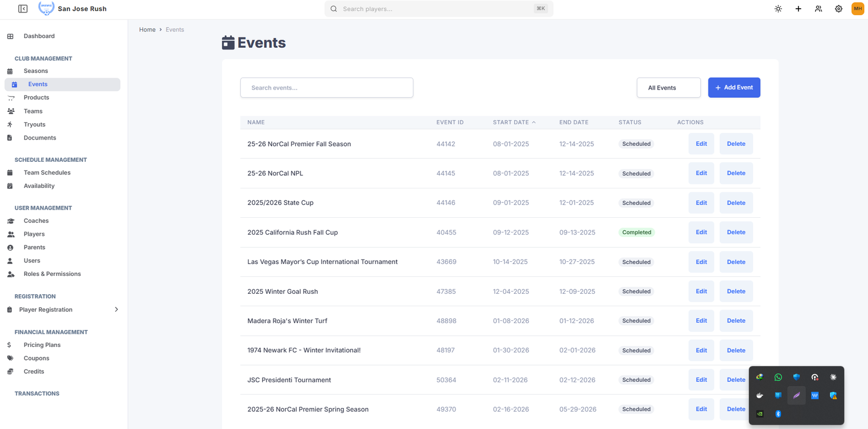Open the MH user avatar menu
Screen dimensions: 868x429
(x=858, y=9)
